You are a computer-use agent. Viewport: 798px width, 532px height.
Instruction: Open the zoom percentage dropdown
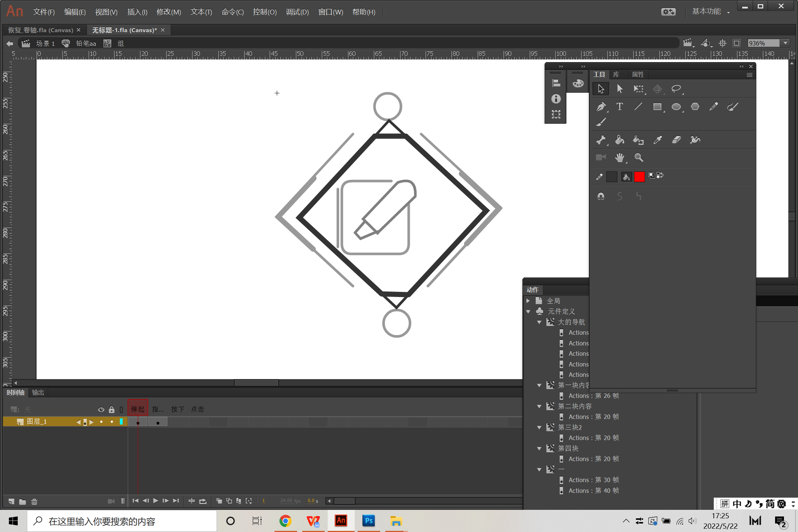[x=785, y=43]
